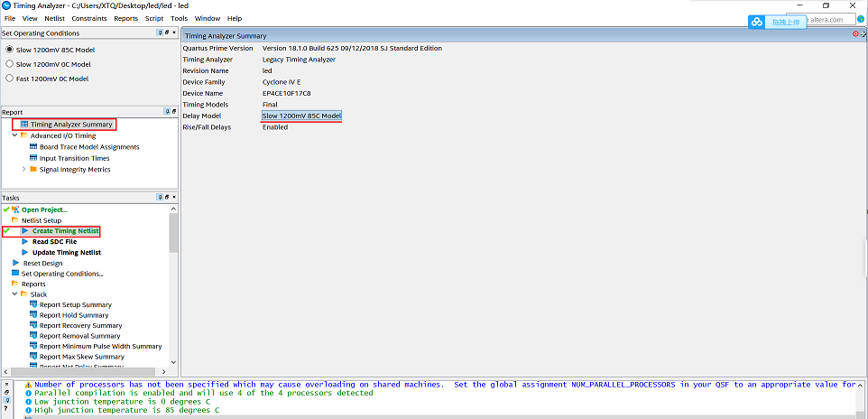Click the help icon beside console
Screen dimensions: 868x419
6,408
